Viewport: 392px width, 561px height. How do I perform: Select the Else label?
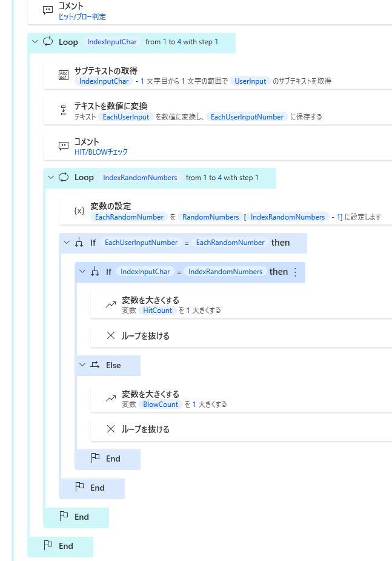pos(113,365)
